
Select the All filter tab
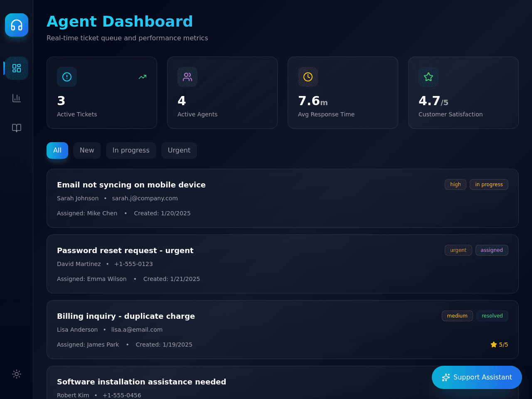coord(57,150)
